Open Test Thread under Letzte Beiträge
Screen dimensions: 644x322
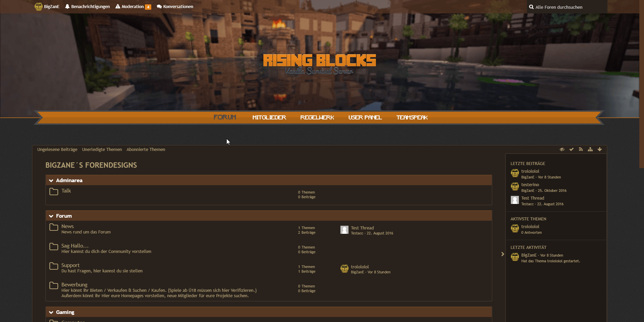(533, 198)
